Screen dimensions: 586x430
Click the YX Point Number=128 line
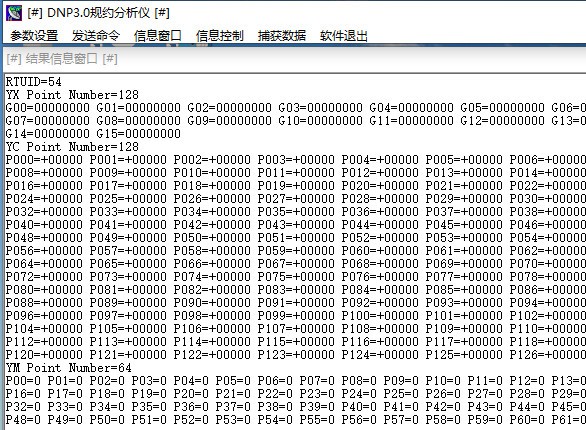click(x=72, y=95)
